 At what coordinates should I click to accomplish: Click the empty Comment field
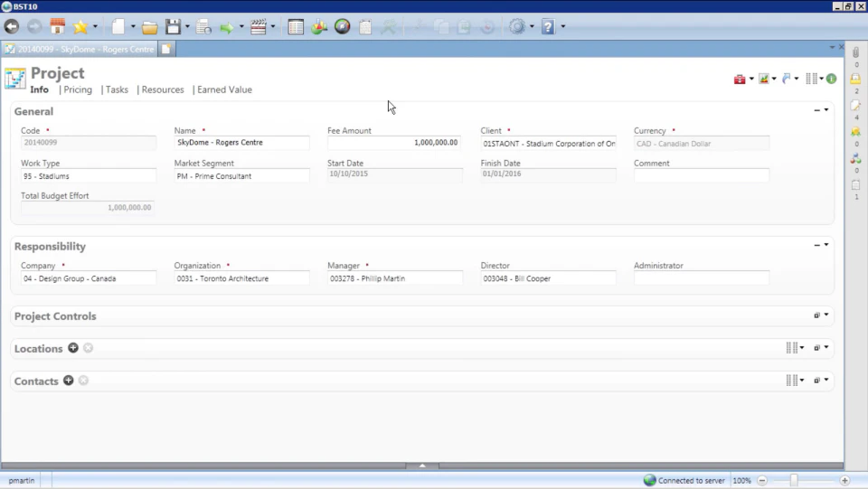[702, 176]
